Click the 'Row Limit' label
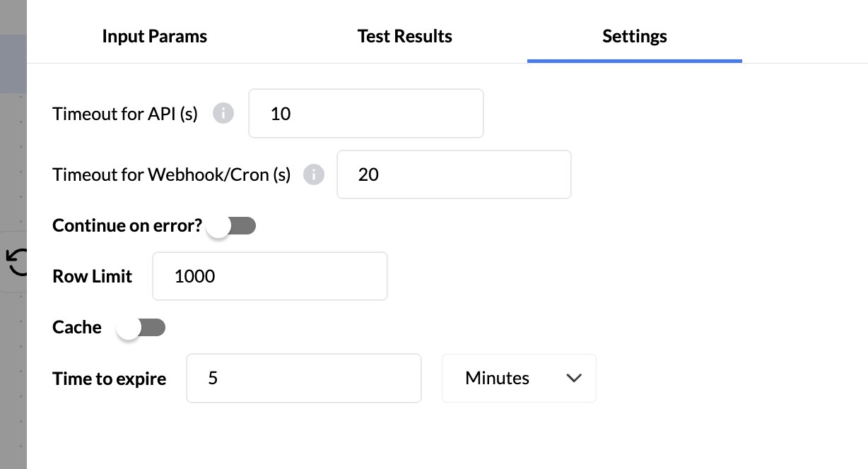The height and width of the screenshot is (469, 868). point(93,276)
